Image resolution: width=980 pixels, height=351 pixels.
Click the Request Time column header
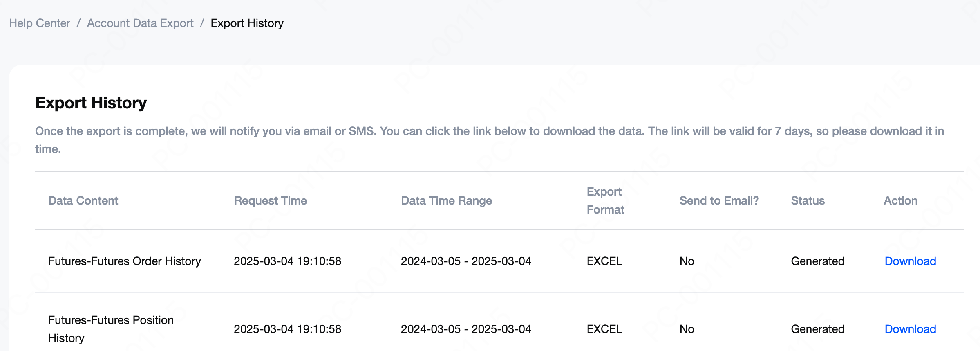(x=270, y=200)
